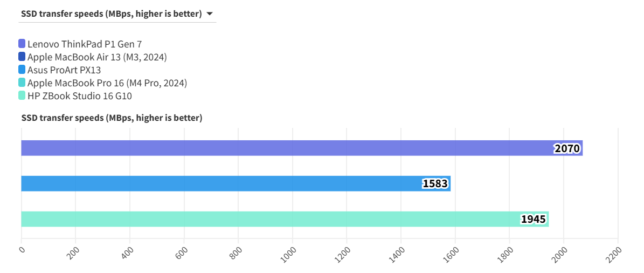Click the purple Lenovo ThinkPad bar
The height and width of the screenshot is (273, 644).
pyautogui.click(x=269, y=148)
